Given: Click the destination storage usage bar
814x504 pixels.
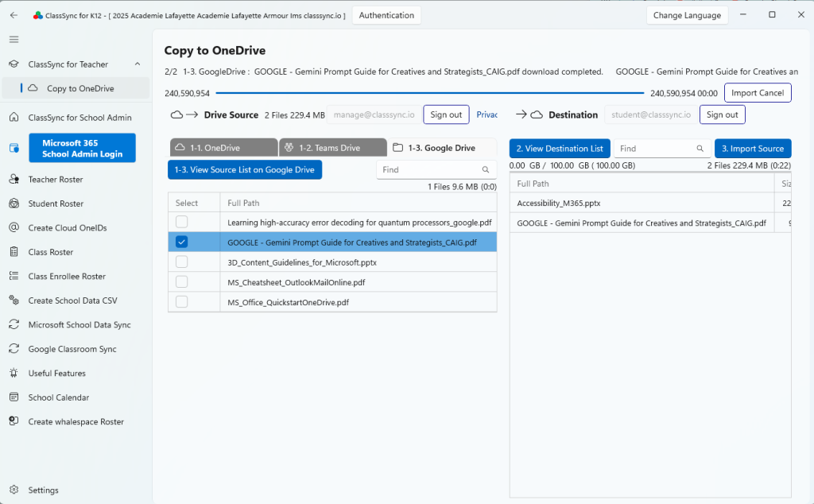Looking at the screenshot, I should point(650,172).
